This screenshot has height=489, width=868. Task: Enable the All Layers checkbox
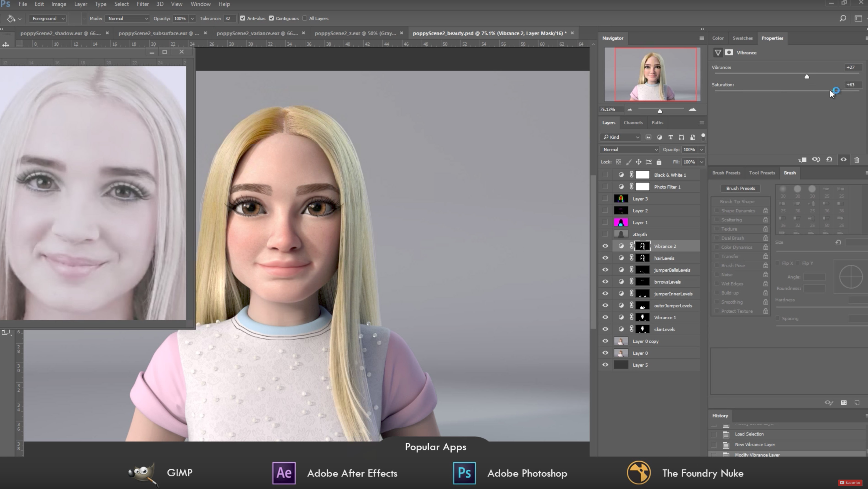305,18
